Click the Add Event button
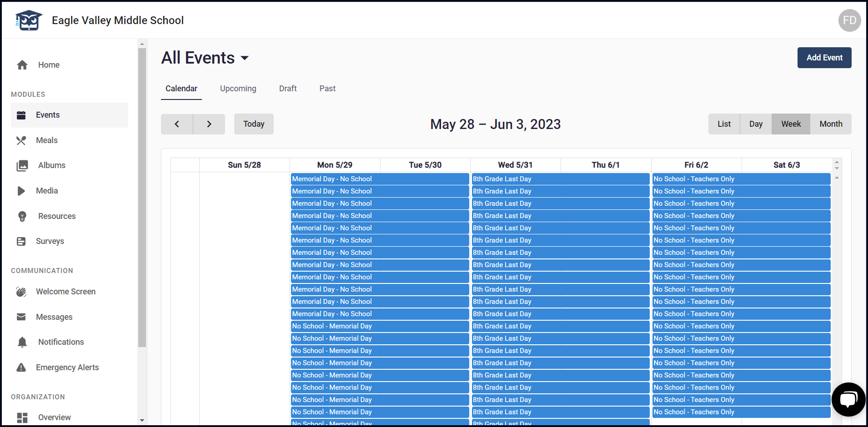This screenshot has width=868, height=427. [824, 58]
